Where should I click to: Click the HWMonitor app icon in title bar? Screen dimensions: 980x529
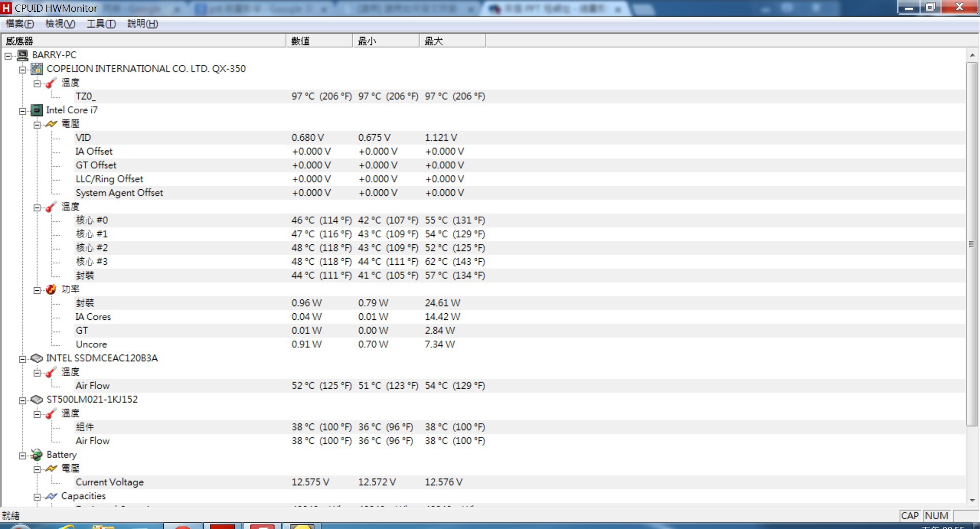coord(6,8)
